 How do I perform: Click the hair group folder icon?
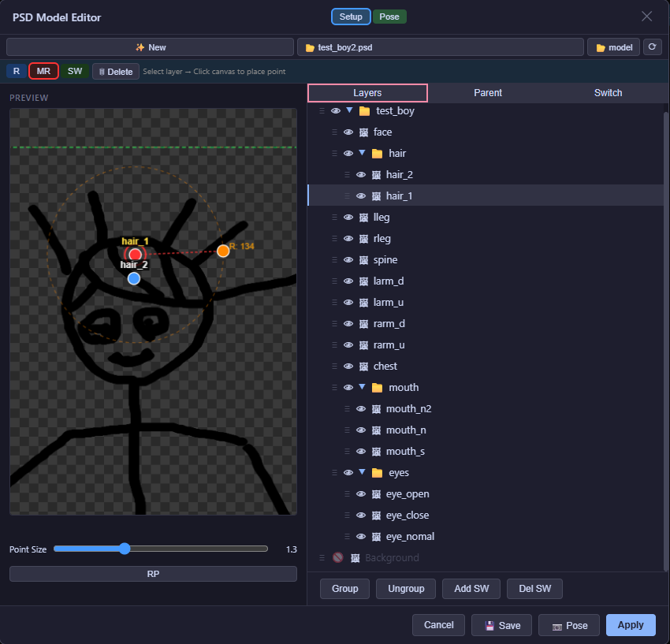tap(378, 154)
